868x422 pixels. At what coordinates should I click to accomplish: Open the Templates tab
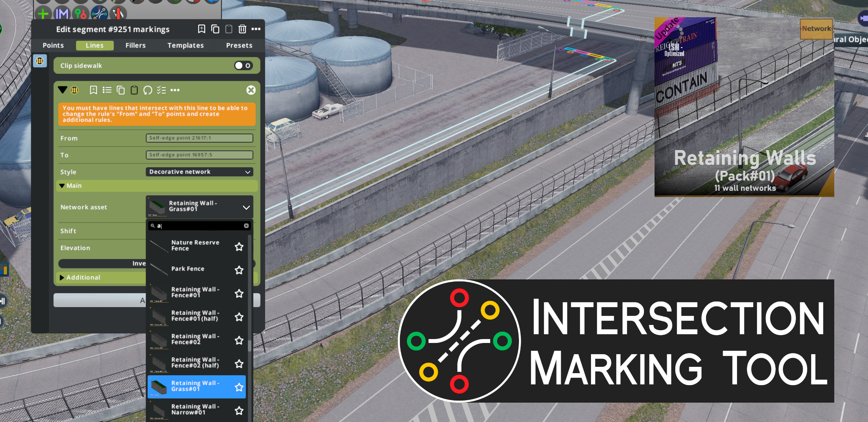[x=186, y=45]
